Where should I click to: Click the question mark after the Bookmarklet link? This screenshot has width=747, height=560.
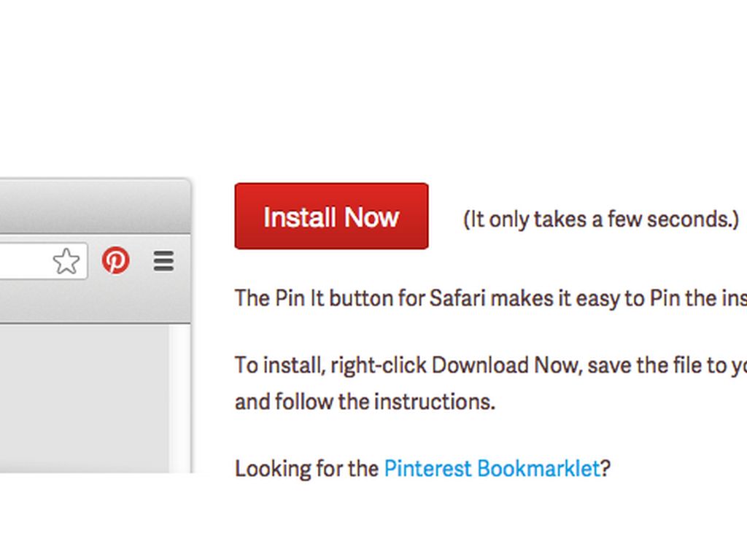click(605, 468)
